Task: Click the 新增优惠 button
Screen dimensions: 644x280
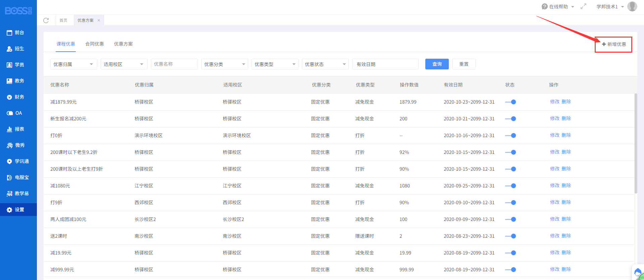Action: pos(614,44)
